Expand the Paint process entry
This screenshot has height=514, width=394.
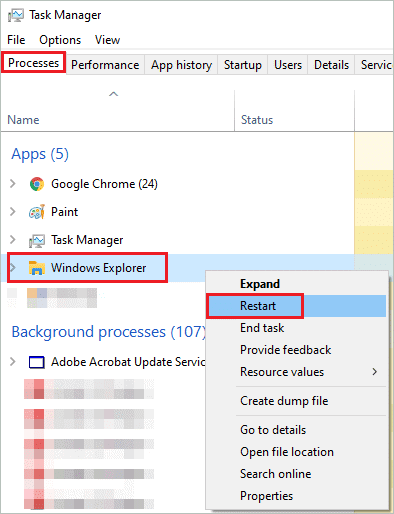(x=13, y=212)
